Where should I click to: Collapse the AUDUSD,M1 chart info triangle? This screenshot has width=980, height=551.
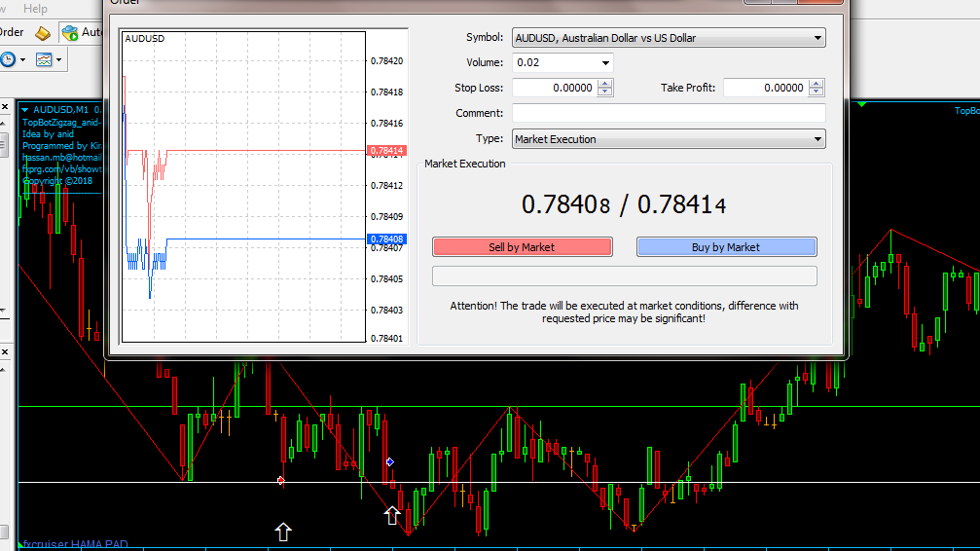tap(25, 110)
